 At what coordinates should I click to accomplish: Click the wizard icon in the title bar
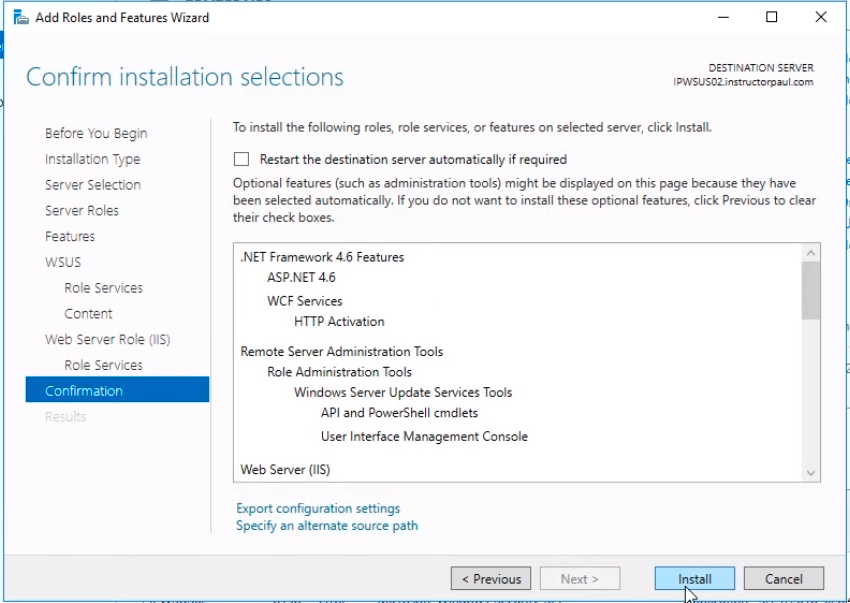pyautogui.click(x=21, y=17)
